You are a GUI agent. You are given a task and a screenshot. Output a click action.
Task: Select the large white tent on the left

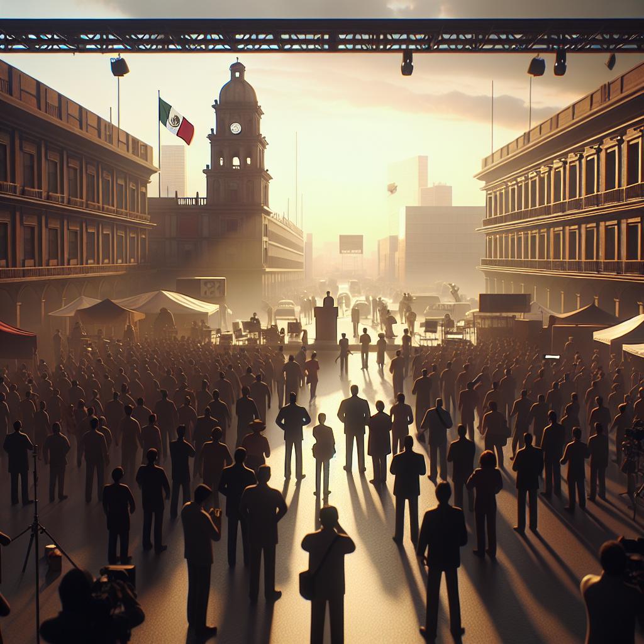[167, 303]
